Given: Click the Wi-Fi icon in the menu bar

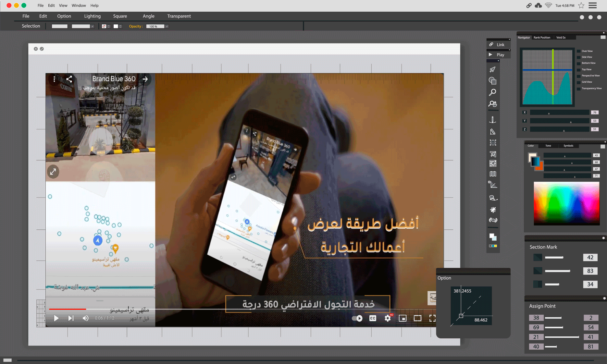Looking at the screenshot, I should [549, 5].
